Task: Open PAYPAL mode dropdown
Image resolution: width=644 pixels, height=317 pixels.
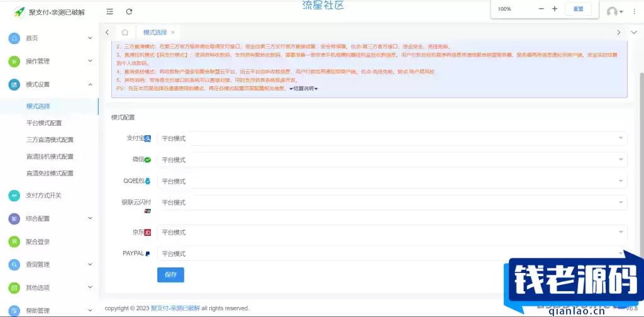Action: (x=392, y=253)
